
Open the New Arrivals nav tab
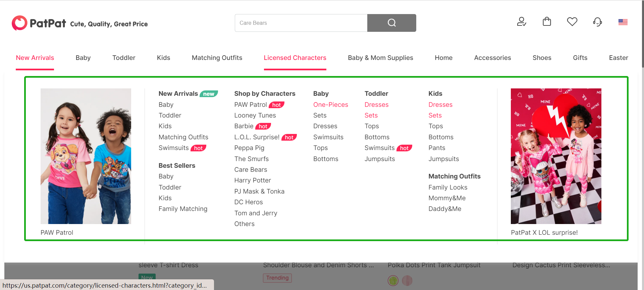35,58
